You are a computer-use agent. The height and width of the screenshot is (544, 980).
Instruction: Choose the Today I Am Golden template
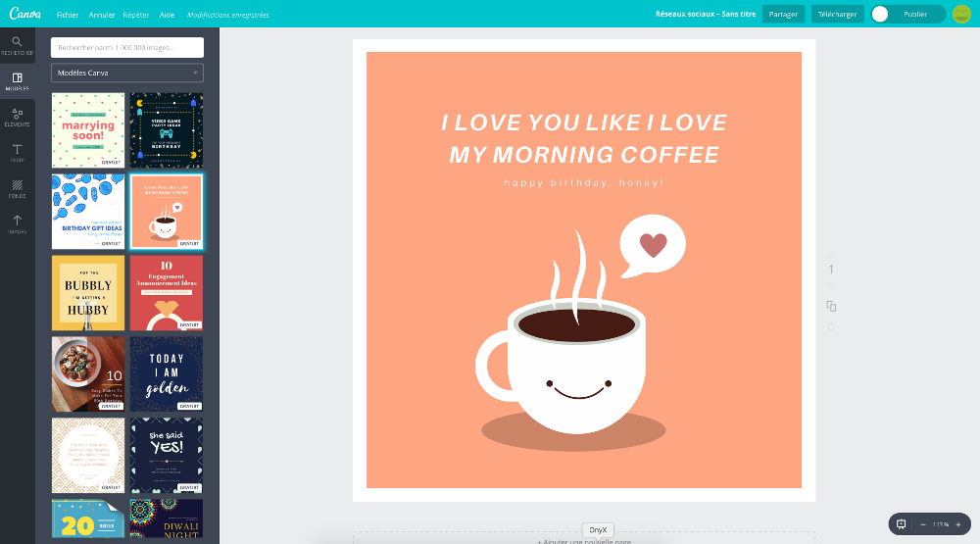pyautogui.click(x=167, y=373)
